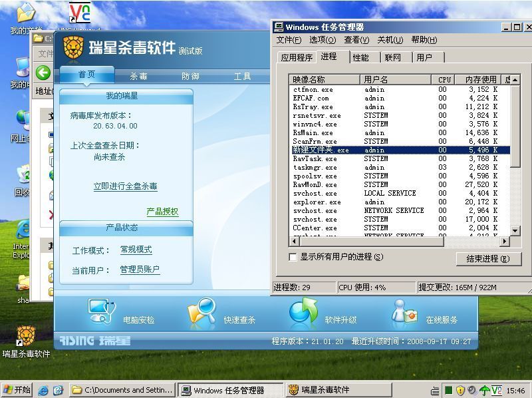Select taskmgr.exe process row
This screenshot has width=532, height=398.
(400, 168)
